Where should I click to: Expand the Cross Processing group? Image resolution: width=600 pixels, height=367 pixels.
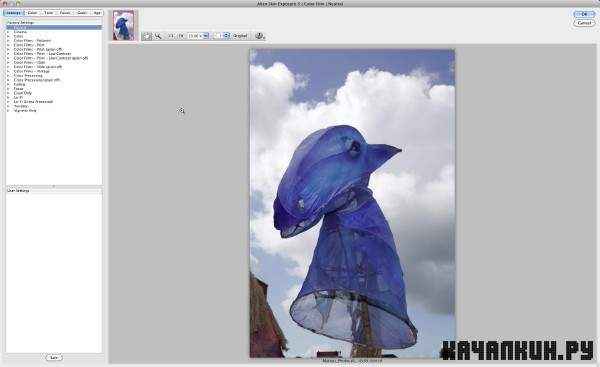pos(8,76)
